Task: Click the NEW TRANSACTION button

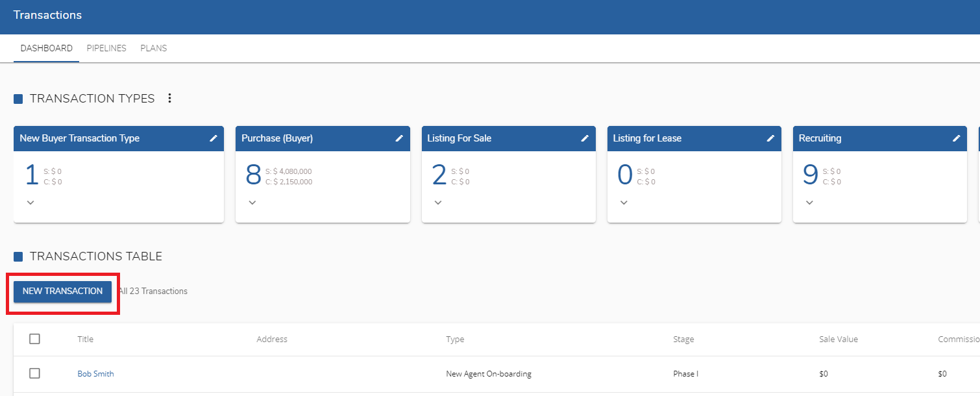Action: (x=62, y=291)
